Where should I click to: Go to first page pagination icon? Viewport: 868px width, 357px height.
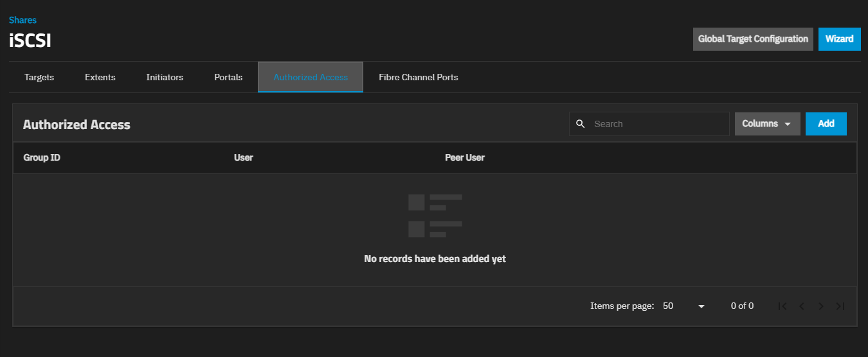(782, 306)
